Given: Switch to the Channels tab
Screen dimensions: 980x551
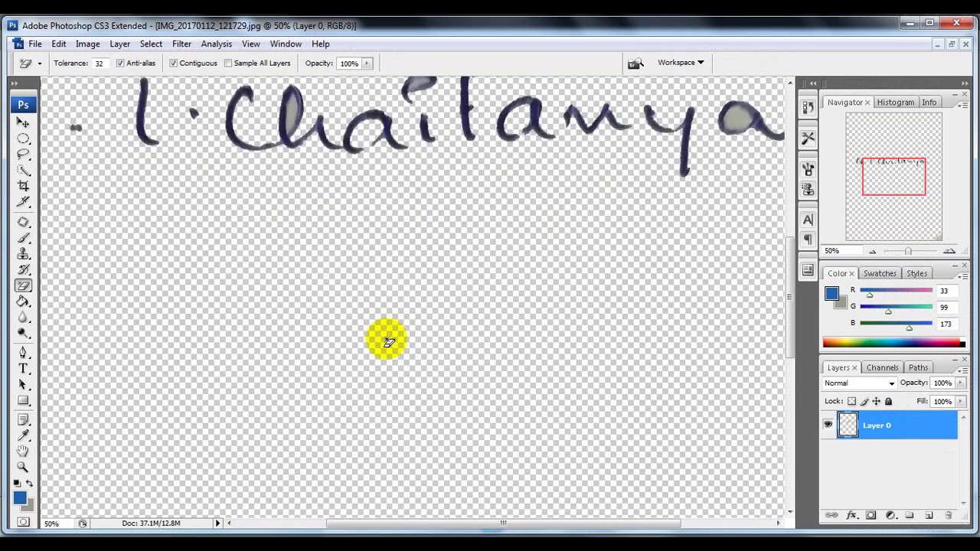Looking at the screenshot, I should [x=882, y=368].
